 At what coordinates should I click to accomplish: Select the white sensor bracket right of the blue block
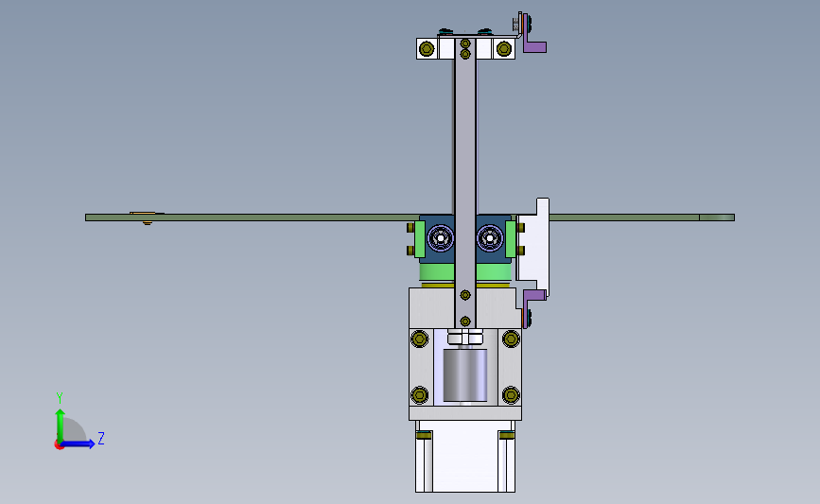pos(533,246)
